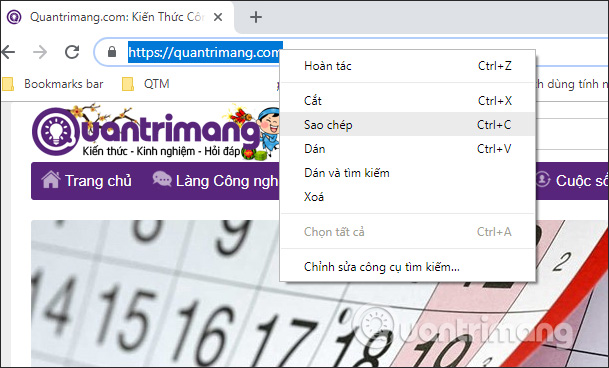Reload the page with the refresh icon
This screenshot has width=609, height=368.
pos(72,52)
